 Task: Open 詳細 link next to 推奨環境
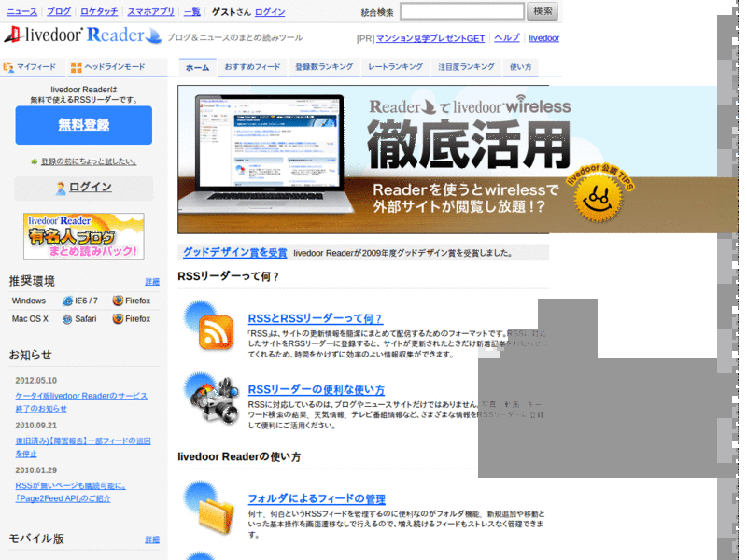point(152,282)
